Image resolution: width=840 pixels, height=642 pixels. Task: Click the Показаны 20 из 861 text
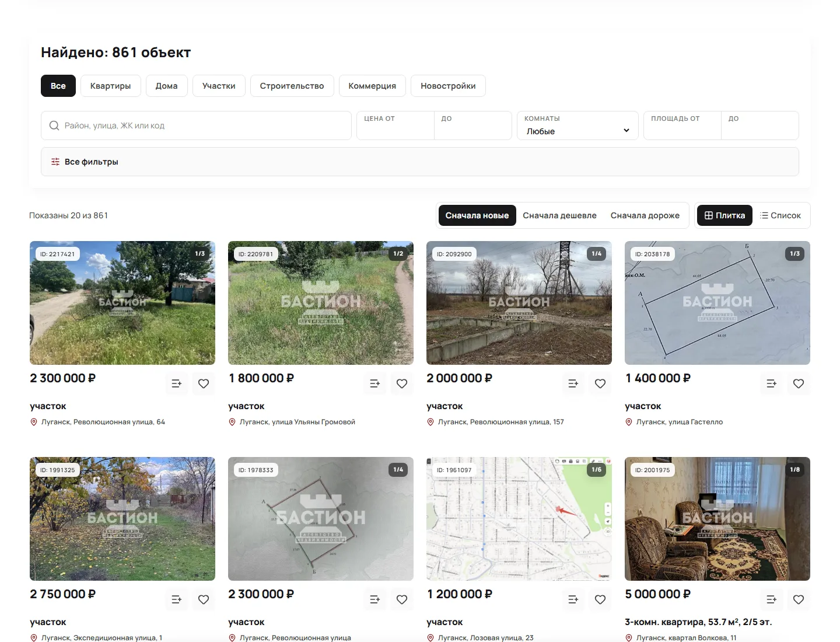69,215
